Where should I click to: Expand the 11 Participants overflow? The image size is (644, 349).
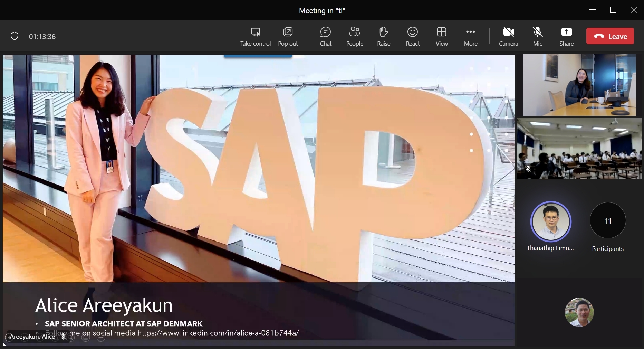[608, 220]
